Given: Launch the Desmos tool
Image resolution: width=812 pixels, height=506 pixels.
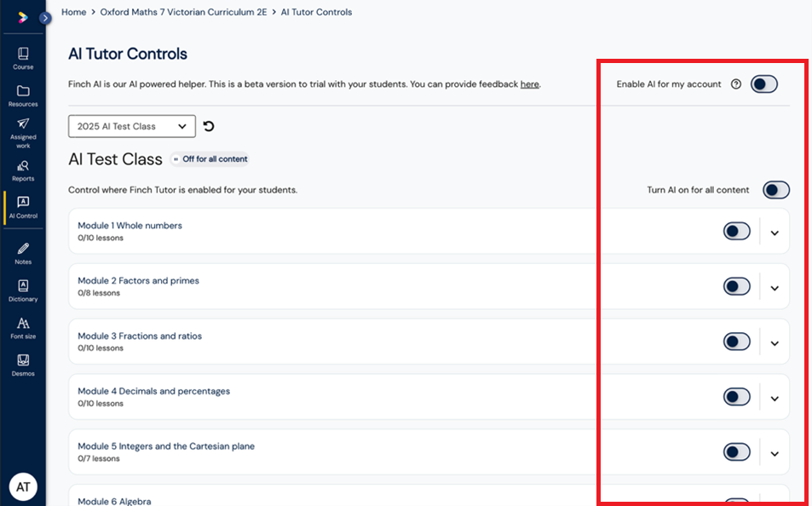Looking at the screenshot, I should [23, 365].
